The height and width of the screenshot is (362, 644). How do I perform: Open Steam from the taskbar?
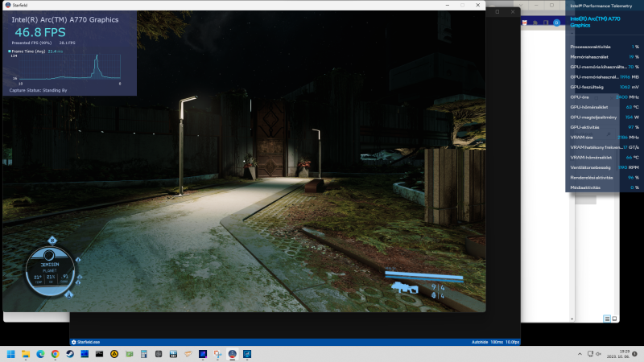[70, 354]
